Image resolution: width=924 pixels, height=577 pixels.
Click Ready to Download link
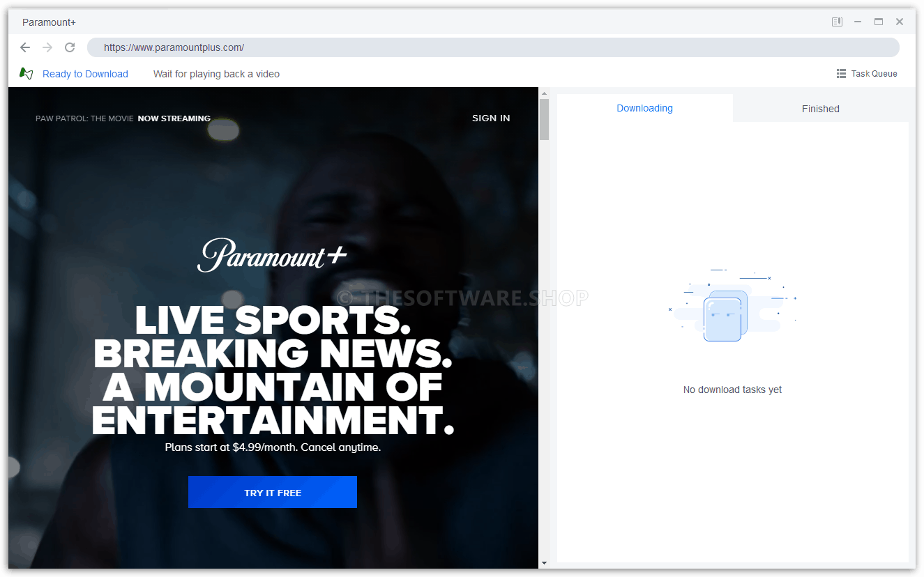coord(85,74)
